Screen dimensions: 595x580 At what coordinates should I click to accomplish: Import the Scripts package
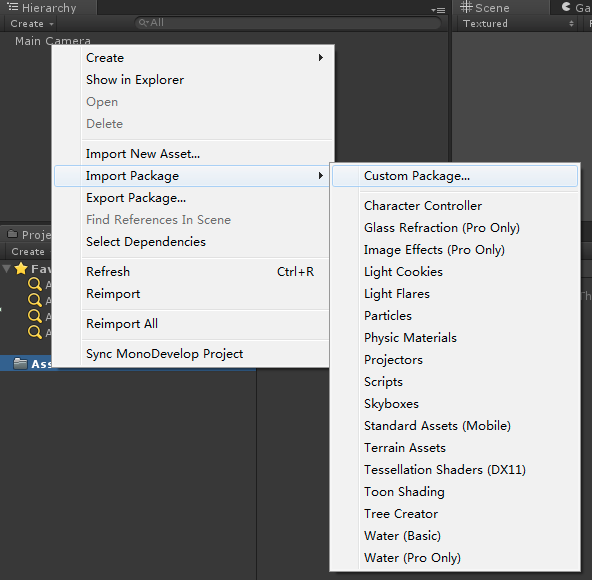455,382
